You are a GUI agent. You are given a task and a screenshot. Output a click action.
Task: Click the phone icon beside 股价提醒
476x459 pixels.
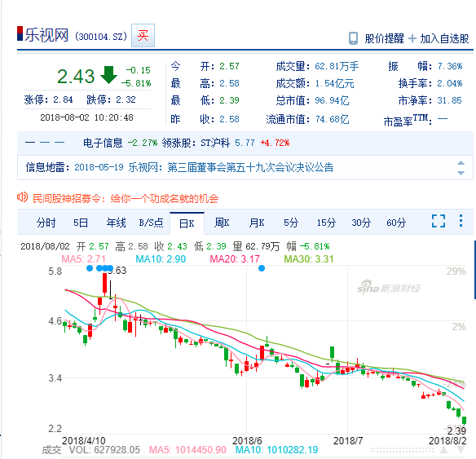tap(353, 38)
